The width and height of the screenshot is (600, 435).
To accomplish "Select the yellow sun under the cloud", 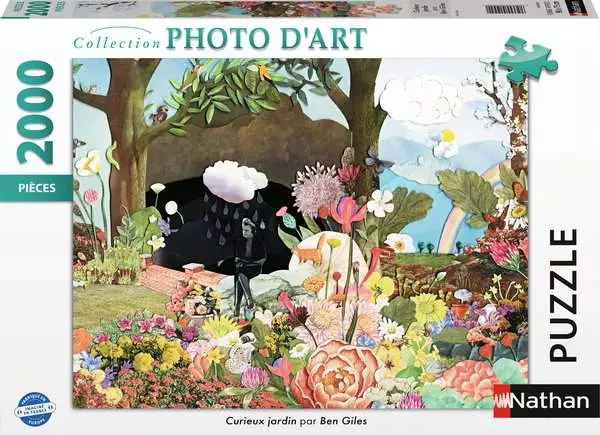I will coord(447,137).
